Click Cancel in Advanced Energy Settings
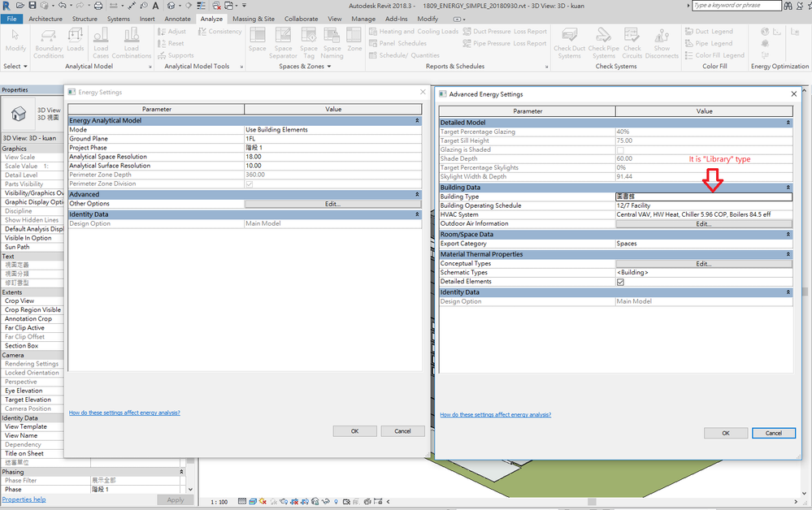The height and width of the screenshot is (510, 812). coord(773,433)
